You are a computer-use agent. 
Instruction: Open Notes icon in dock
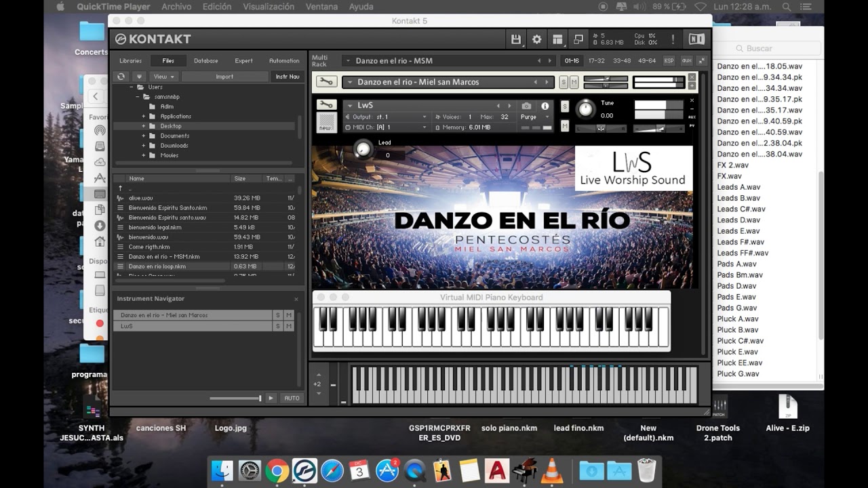coord(469,470)
